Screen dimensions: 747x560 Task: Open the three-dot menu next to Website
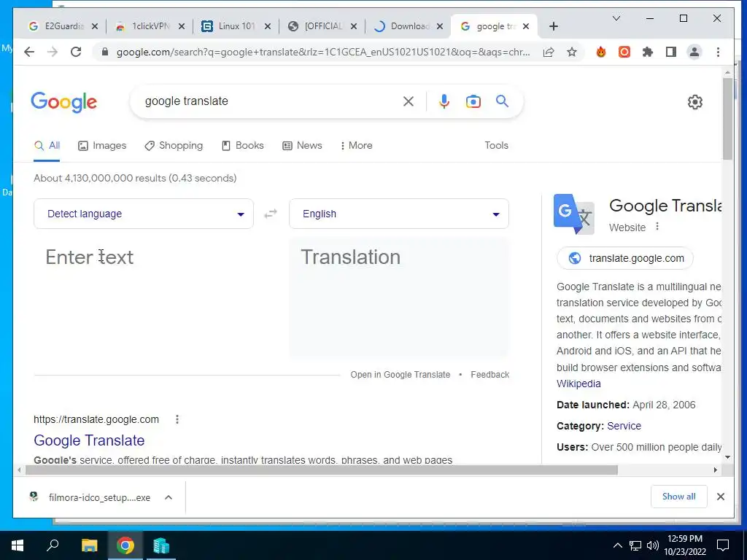657,227
